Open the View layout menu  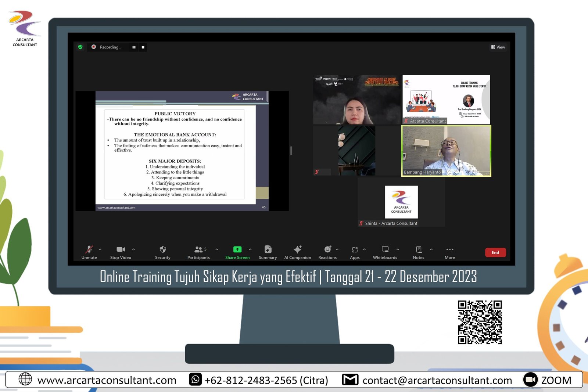click(x=498, y=47)
